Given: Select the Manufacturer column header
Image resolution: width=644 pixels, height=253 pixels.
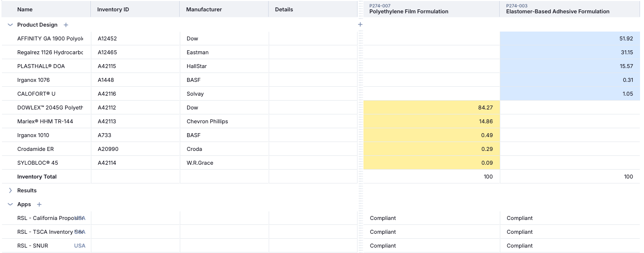Looking at the screenshot, I should click(x=204, y=9).
